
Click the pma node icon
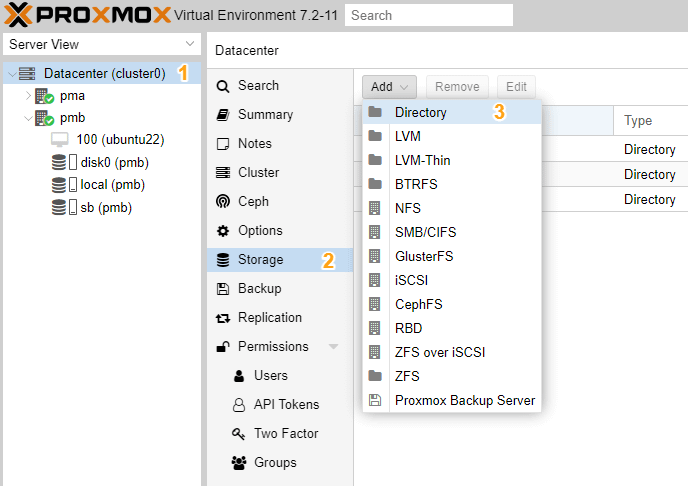click(x=44, y=96)
